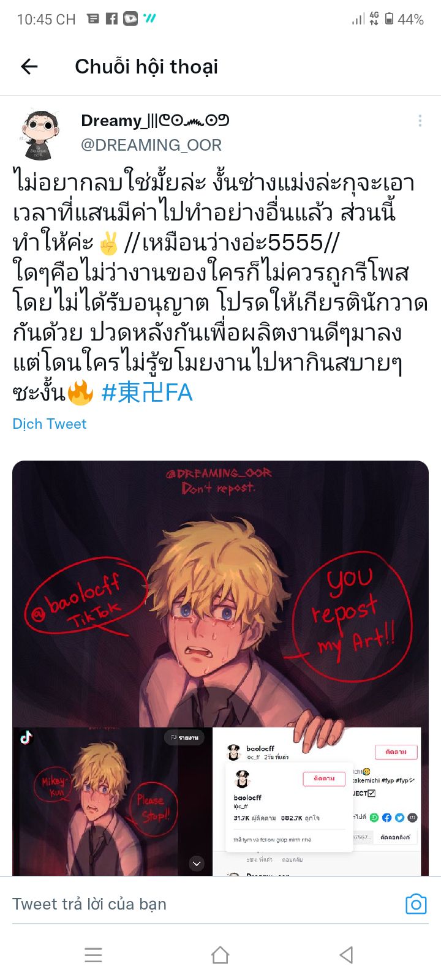The width and height of the screenshot is (441, 980).
Task: Open the #東卍FA hashtag
Action: click(x=147, y=393)
